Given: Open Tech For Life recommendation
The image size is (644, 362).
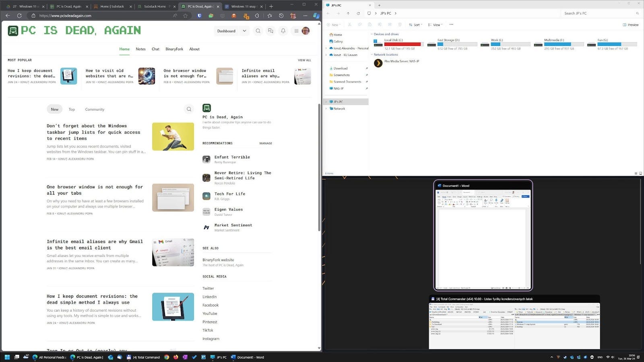Looking at the screenshot, I should tap(230, 194).
